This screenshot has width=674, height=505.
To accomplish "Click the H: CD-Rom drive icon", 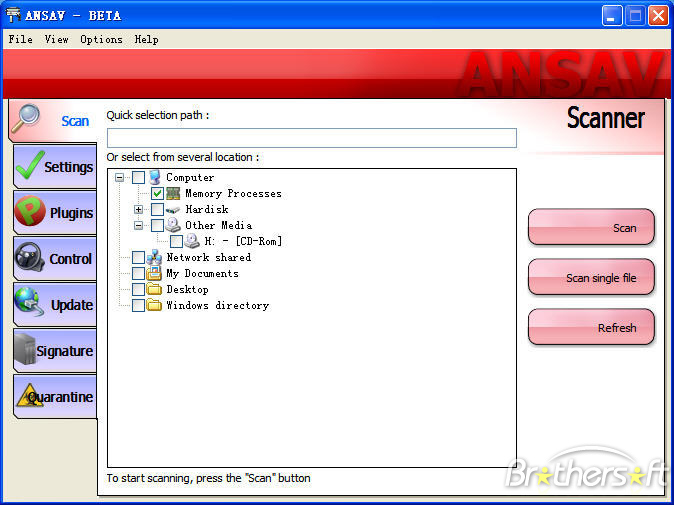I will pos(192,241).
